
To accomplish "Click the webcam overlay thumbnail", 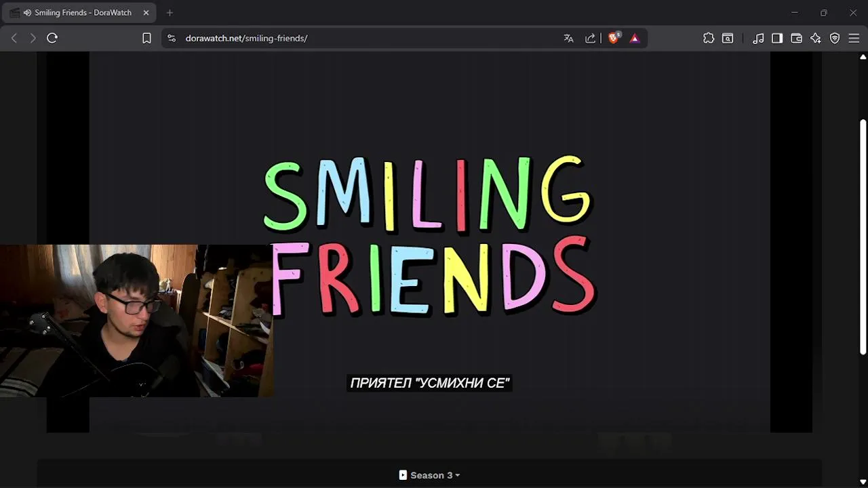I will coord(136,321).
